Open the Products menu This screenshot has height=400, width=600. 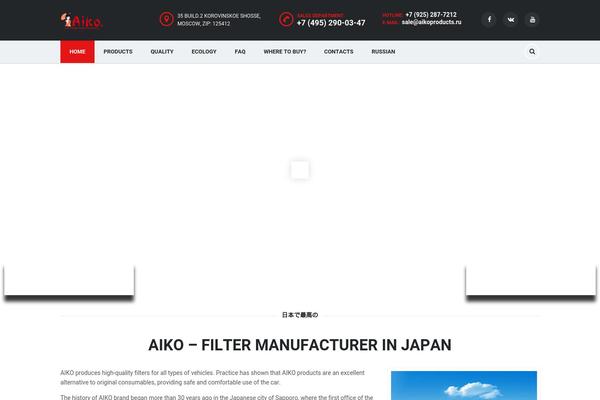coord(118,51)
